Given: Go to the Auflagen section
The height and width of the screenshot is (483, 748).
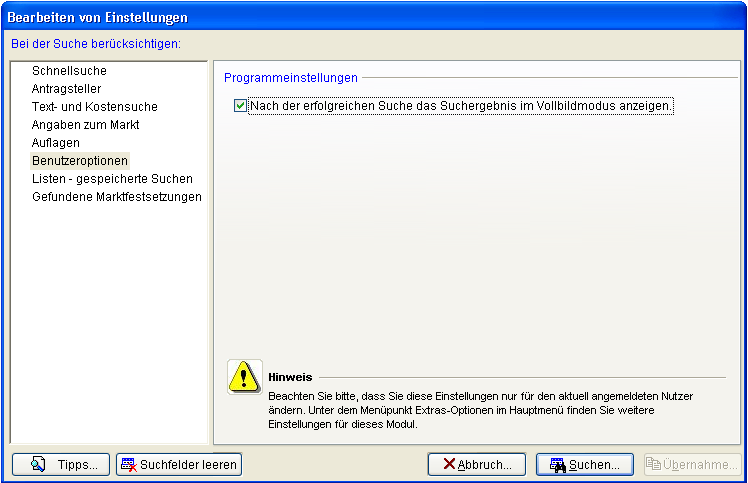Looking at the screenshot, I should coord(55,143).
